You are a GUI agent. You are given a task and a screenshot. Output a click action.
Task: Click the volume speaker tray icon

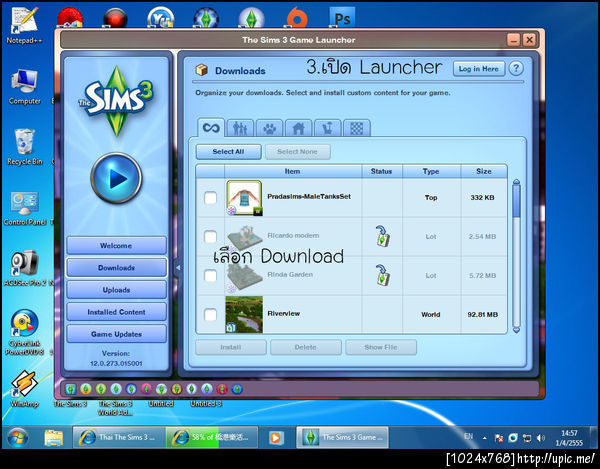click(540, 438)
